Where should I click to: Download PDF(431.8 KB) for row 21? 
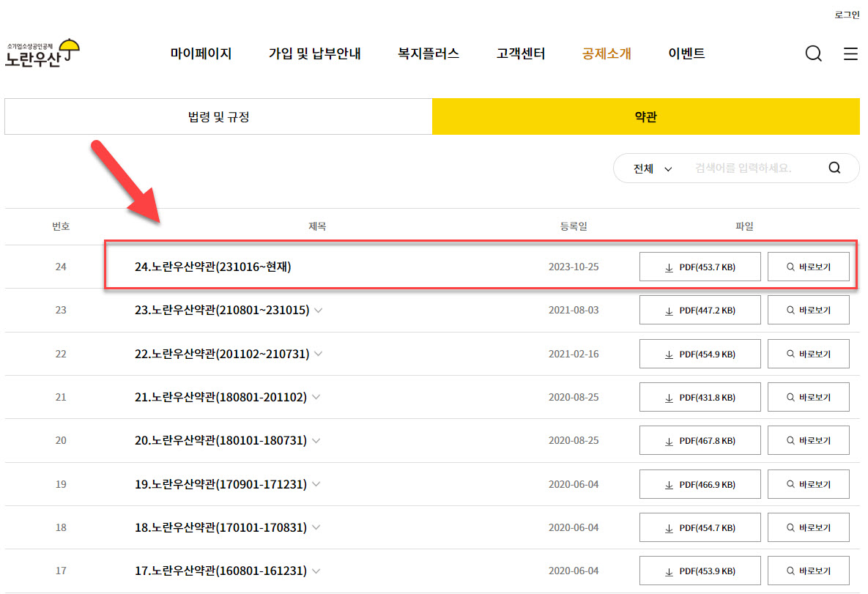tap(700, 397)
